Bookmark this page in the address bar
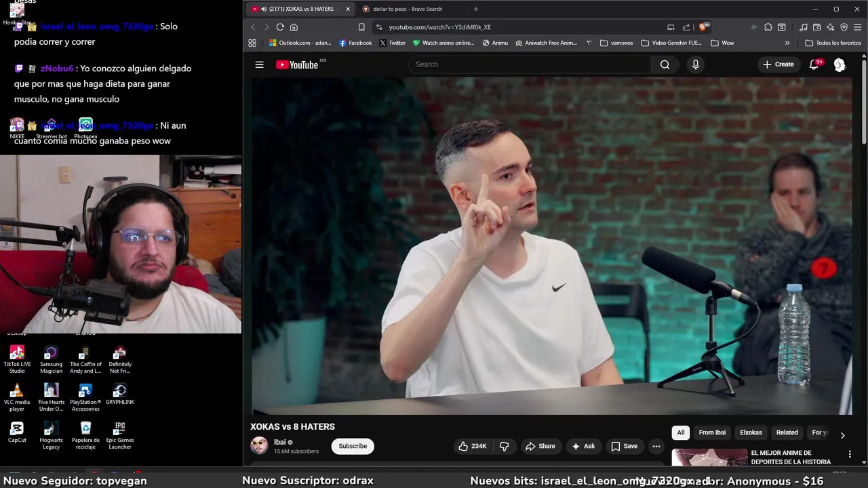 (361, 27)
